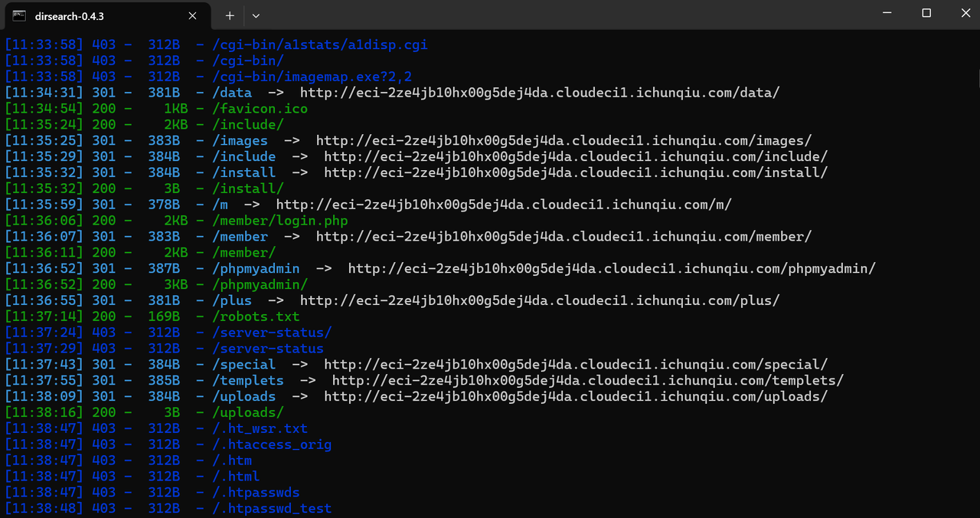Open the redirect URL ending in /data/
The width and height of the screenshot is (980, 518).
click(540, 93)
